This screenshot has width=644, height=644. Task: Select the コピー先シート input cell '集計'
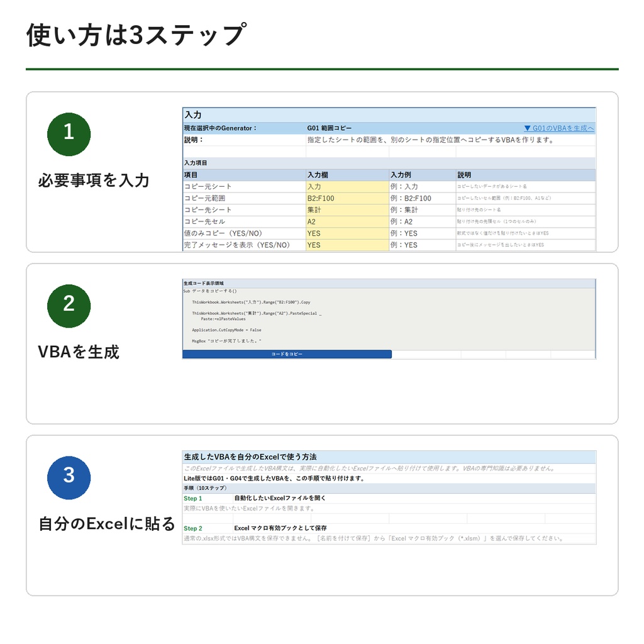click(347, 210)
